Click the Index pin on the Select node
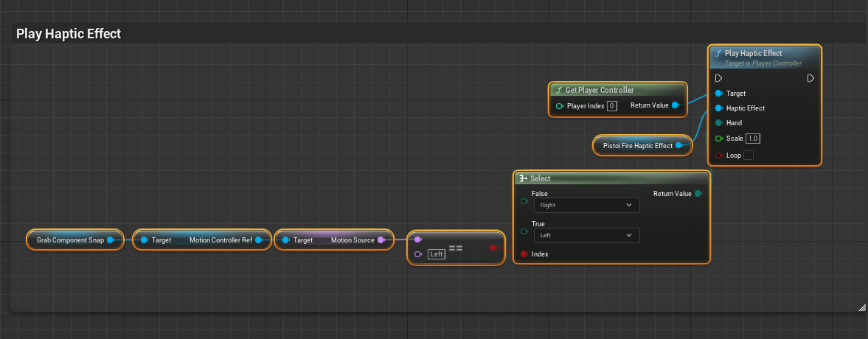The width and height of the screenshot is (868, 339). coord(524,254)
